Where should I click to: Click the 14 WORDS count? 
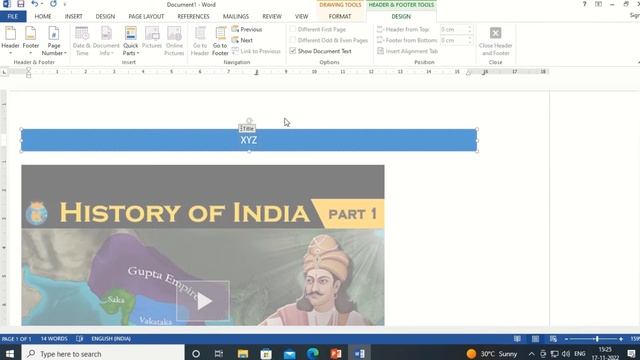pyautogui.click(x=54, y=339)
